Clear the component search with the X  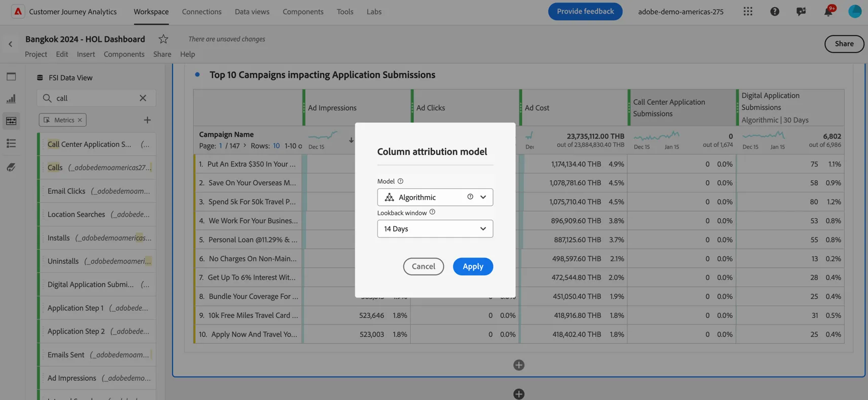coord(143,98)
